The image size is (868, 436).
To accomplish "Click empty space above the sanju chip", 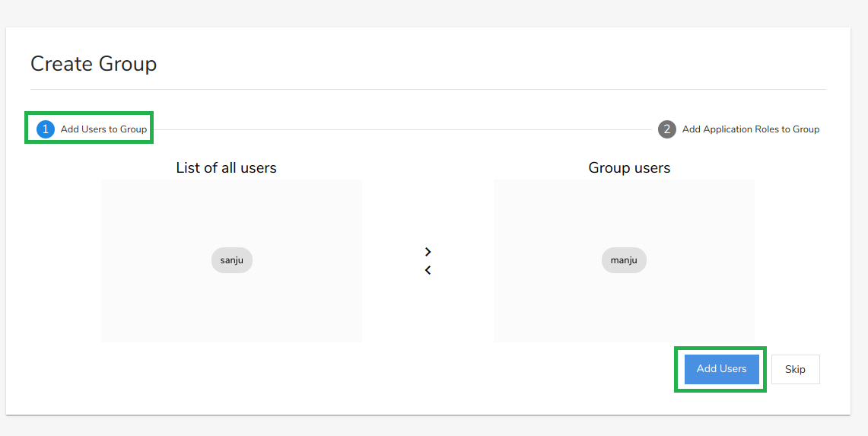I will pyautogui.click(x=231, y=213).
